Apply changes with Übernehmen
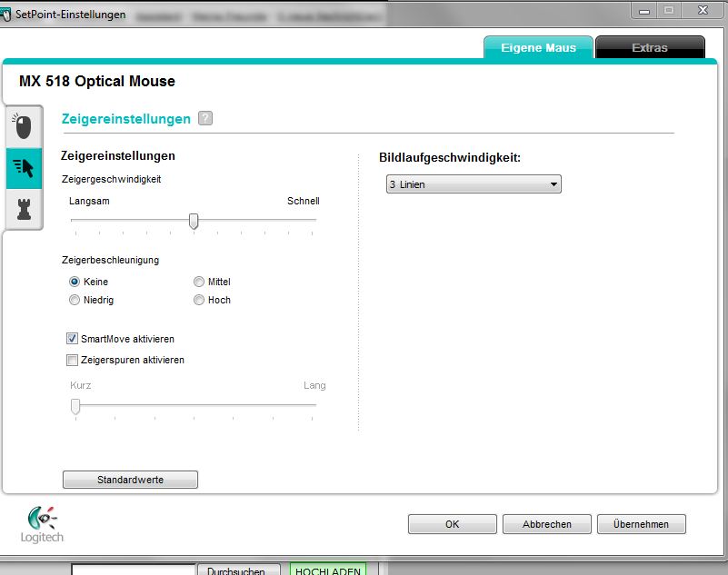Image resolution: width=728 pixels, height=575 pixels. click(x=641, y=524)
